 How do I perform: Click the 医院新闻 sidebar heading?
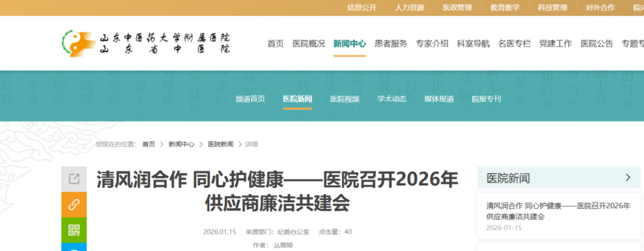click(x=508, y=178)
